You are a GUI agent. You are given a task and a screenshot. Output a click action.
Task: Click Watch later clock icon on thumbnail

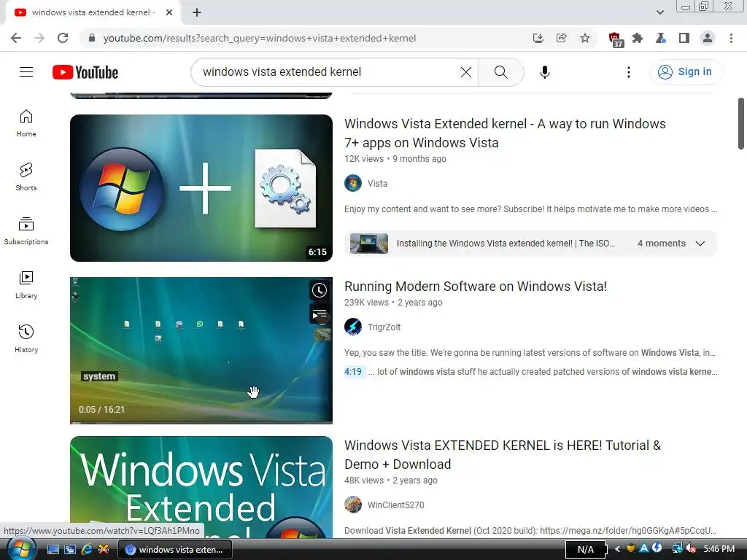pyautogui.click(x=320, y=290)
